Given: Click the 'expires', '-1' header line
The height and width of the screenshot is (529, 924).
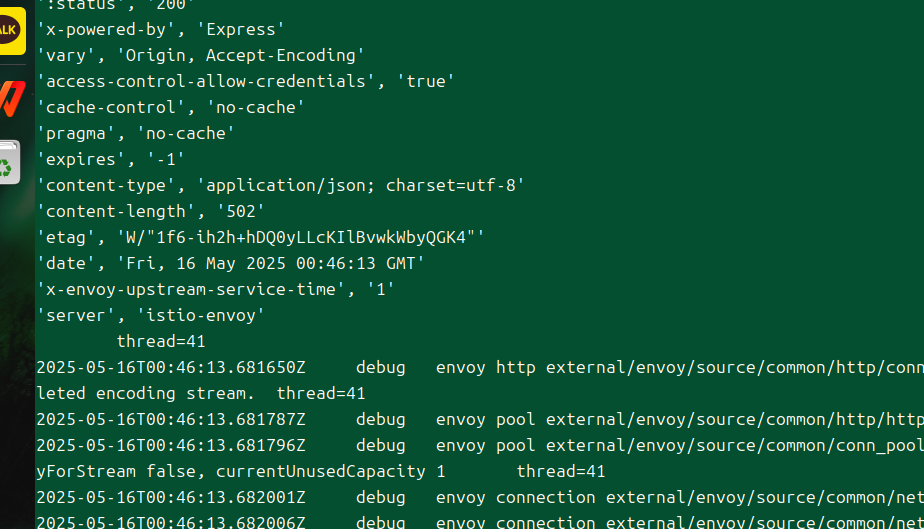Looking at the screenshot, I should click(x=111, y=159).
